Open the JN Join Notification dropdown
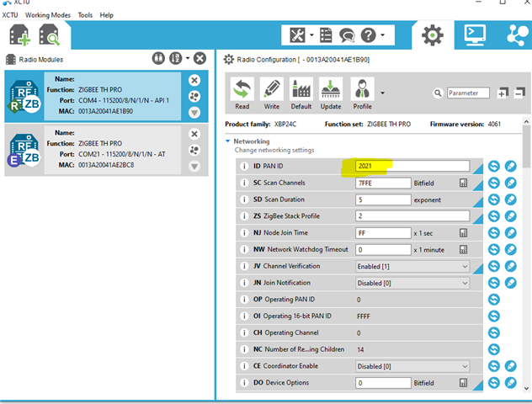 [412, 283]
